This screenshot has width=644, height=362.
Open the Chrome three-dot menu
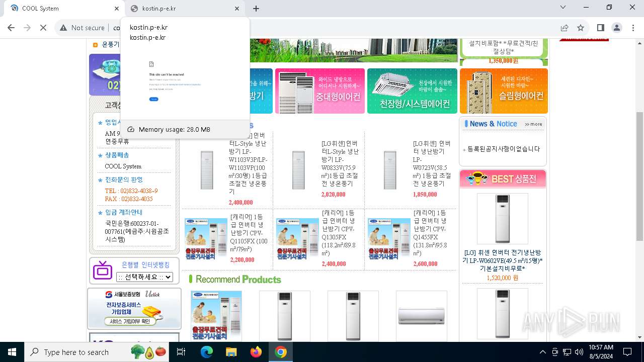click(x=633, y=28)
